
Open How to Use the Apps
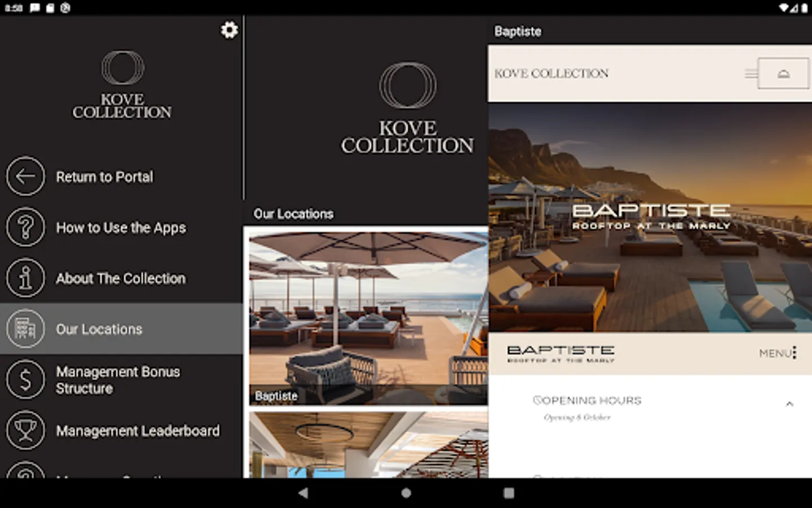(121, 227)
